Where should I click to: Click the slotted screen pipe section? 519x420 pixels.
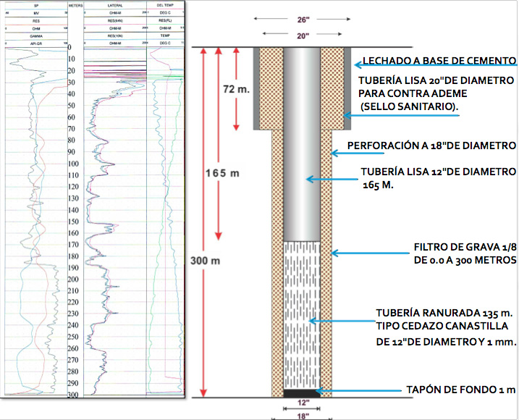(302, 315)
